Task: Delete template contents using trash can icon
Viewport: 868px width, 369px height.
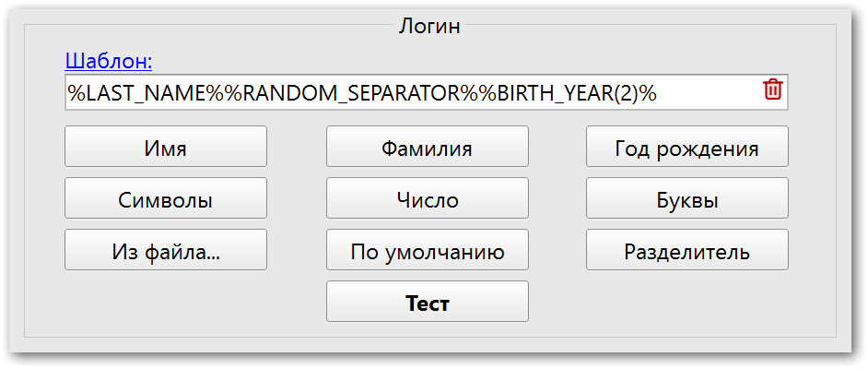Action: (x=773, y=89)
